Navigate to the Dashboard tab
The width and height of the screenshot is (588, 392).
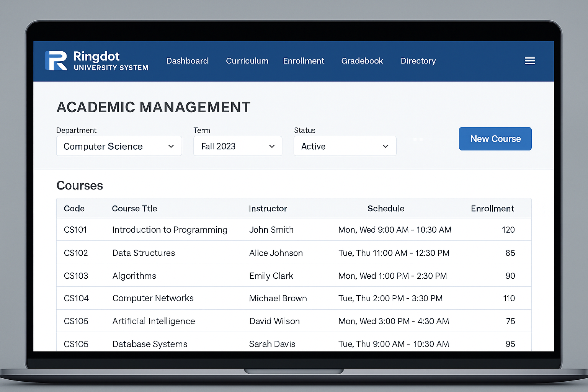click(x=187, y=61)
